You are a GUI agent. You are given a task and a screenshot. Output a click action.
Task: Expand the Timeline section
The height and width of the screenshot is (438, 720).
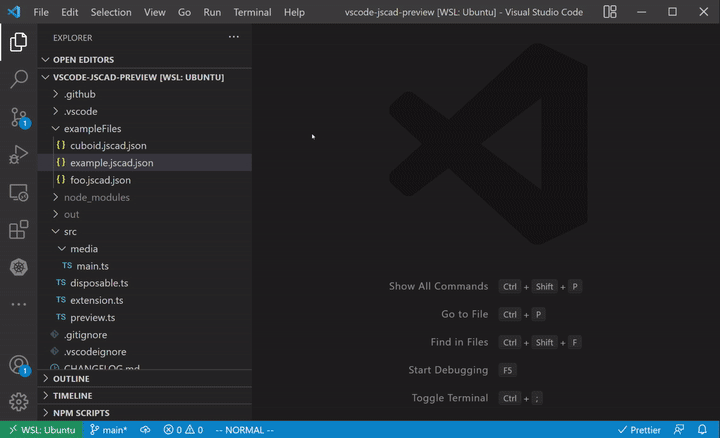pos(145,396)
